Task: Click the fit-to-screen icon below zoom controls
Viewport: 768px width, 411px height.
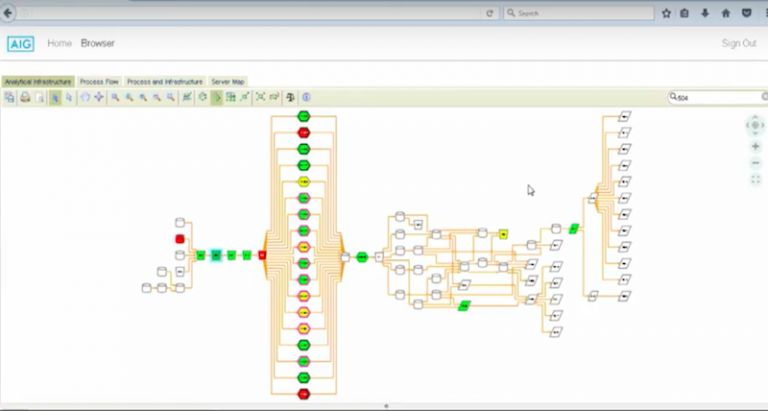Action: [755, 179]
